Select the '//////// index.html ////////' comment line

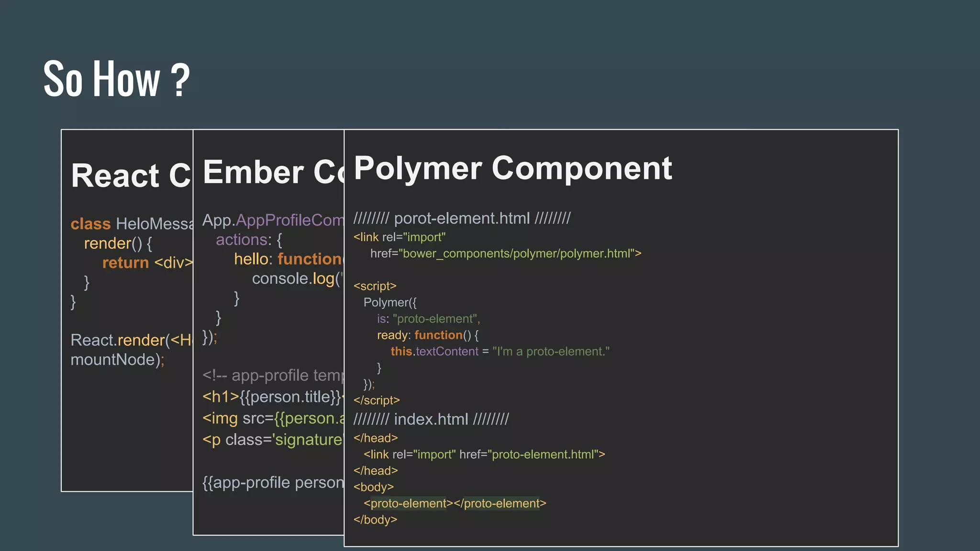point(431,419)
